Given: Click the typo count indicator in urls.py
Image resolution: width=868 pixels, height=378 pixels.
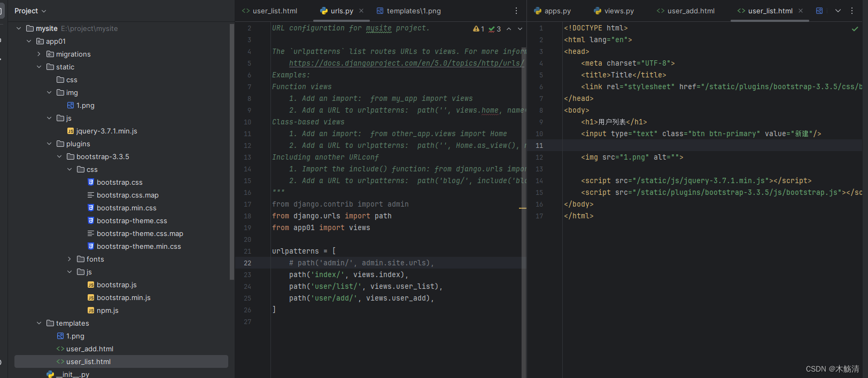Looking at the screenshot, I should coord(494,29).
